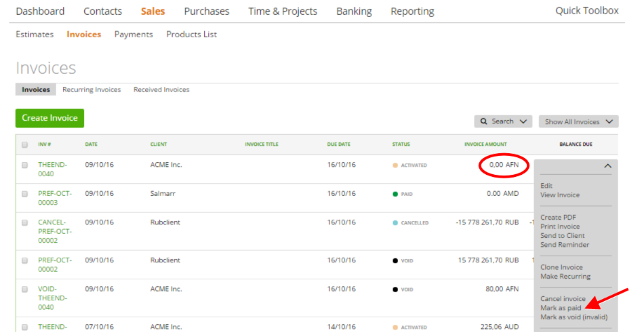Select the Invoices list tab
Viewport: 644px width, 332px height.
pyautogui.click(x=36, y=90)
